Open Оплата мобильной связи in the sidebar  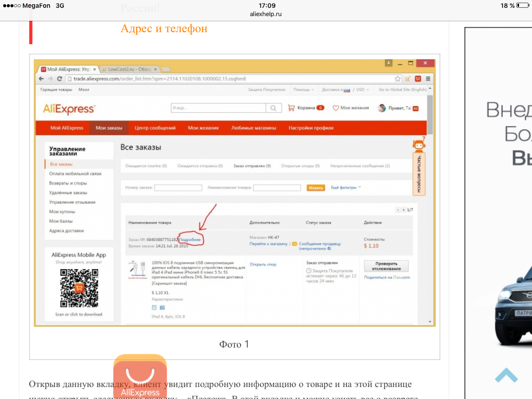tap(75, 174)
